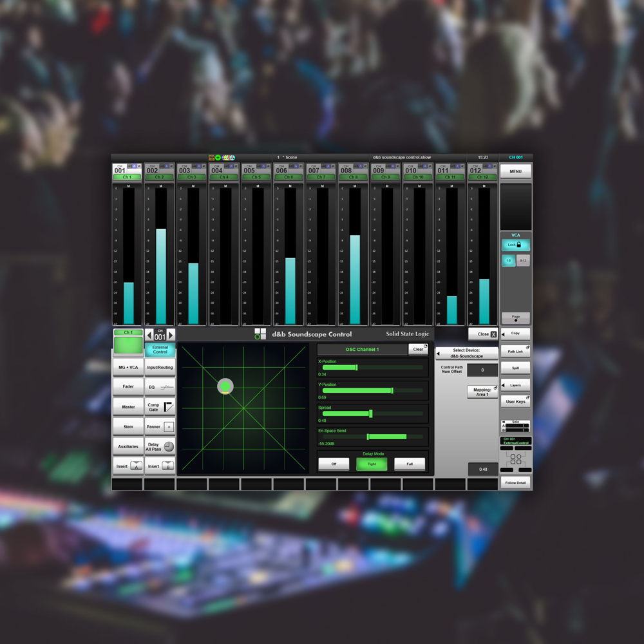Screen dimensions: 644x644
Task: Click channel 008 level meter
Action: 355,256
